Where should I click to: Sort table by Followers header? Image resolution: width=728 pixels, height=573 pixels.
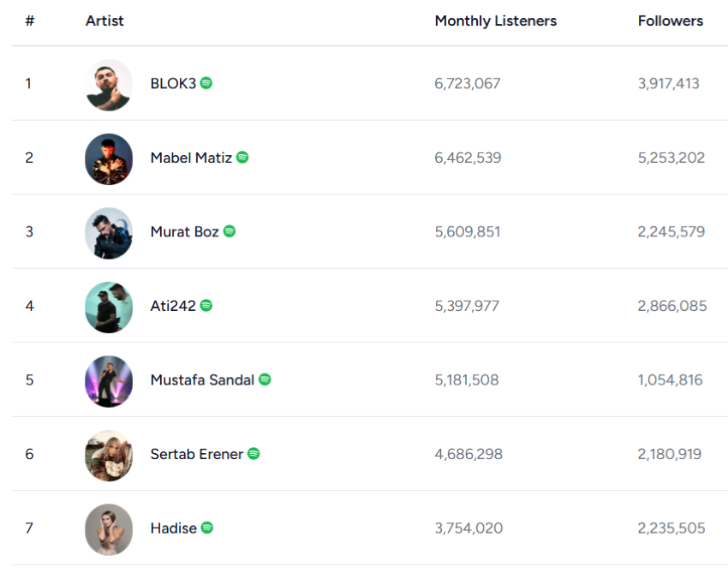[671, 21]
